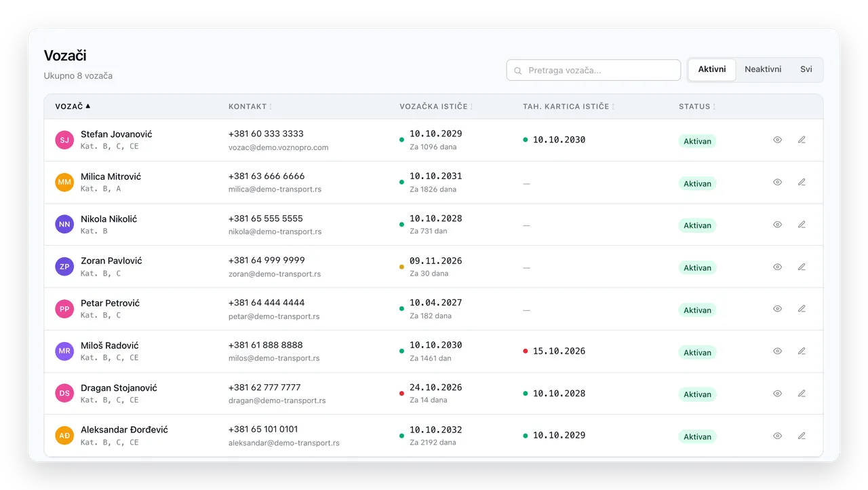
Task: Edit Dragan Stojanović pencil icon
Action: click(x=802, y=394)
